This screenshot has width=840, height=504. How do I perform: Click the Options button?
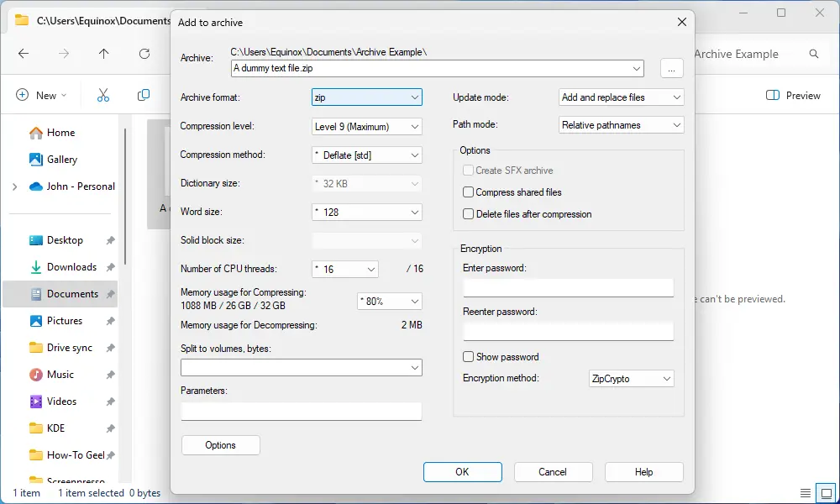221,445
